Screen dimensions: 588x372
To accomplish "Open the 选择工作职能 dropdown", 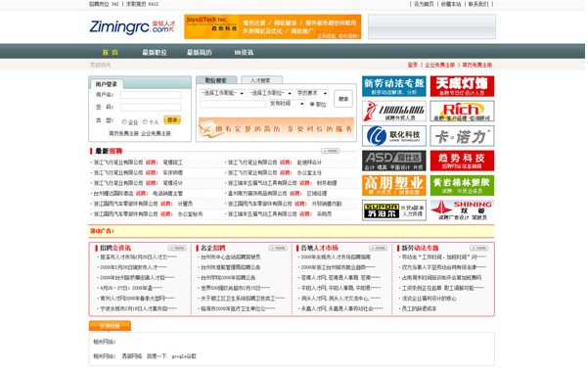I will point(222,93).
